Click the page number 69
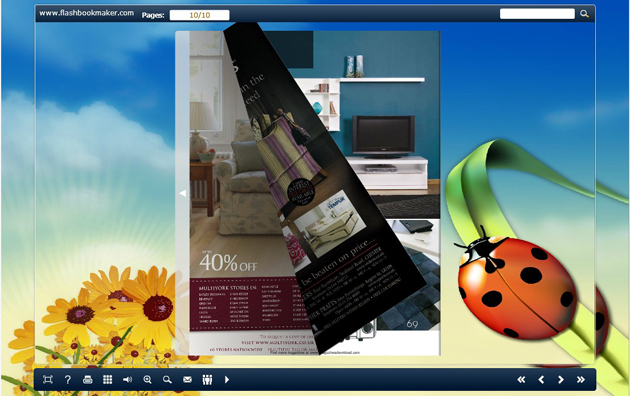630x396 pixels. point(412,324)
